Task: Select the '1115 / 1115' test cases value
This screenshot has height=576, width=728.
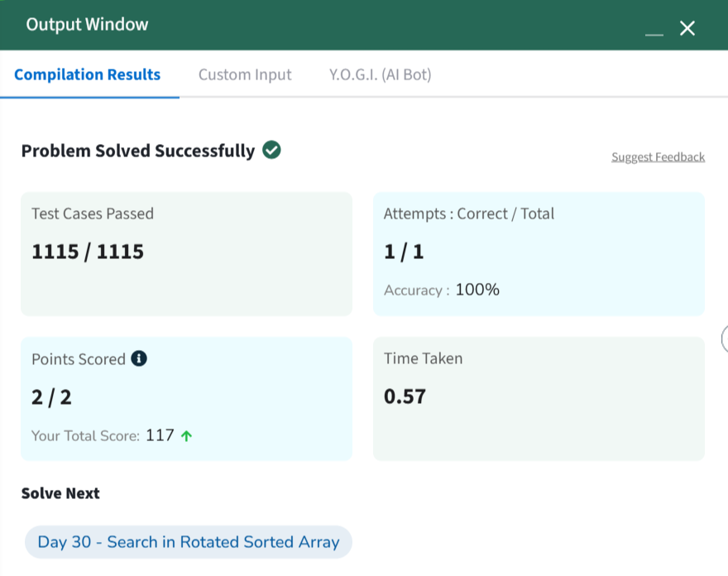Action: tap(88, 252)
